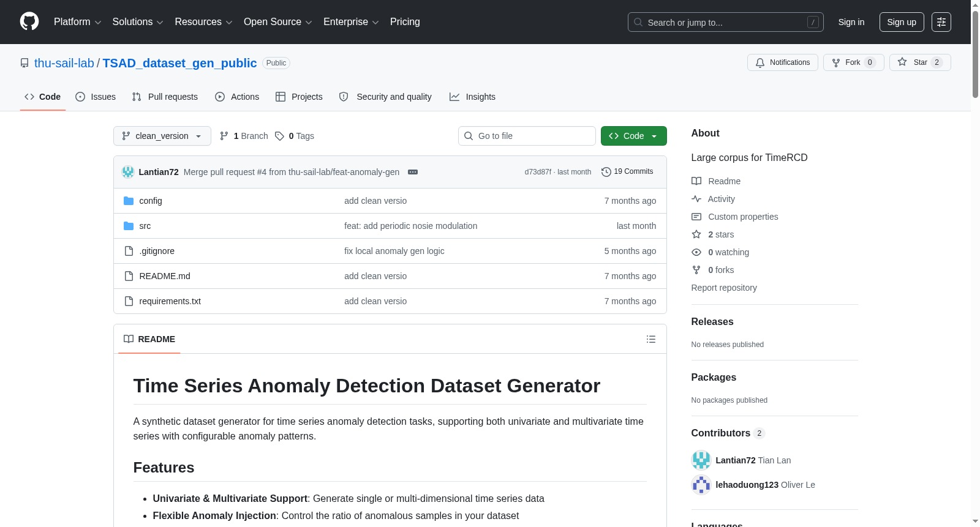Open the Packages heading link
Image resolution: width=980 pixels, height=527 pixels.
(x=714, y=378)
